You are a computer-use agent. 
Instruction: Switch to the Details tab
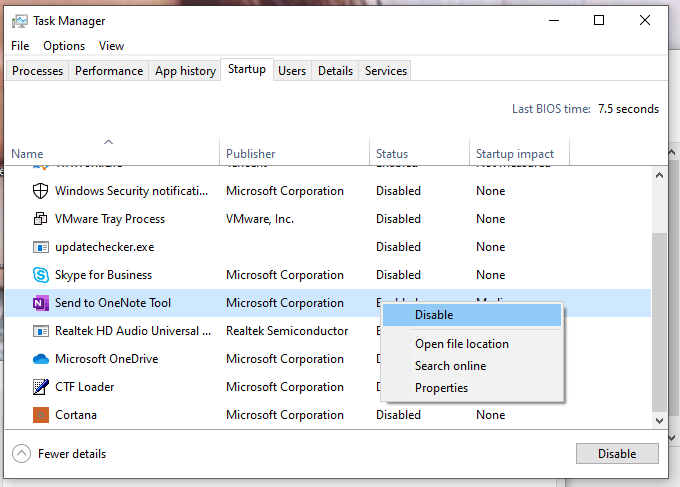[x=335, y=71]
